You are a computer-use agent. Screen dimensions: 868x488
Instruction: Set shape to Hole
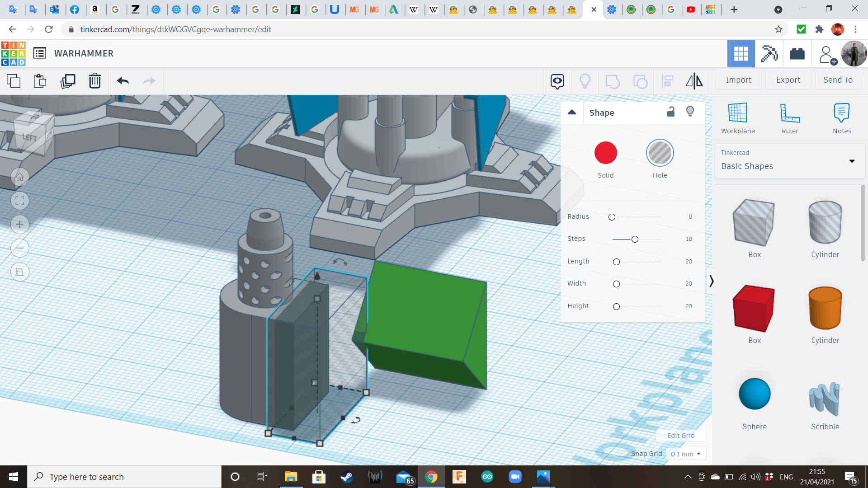660,153
